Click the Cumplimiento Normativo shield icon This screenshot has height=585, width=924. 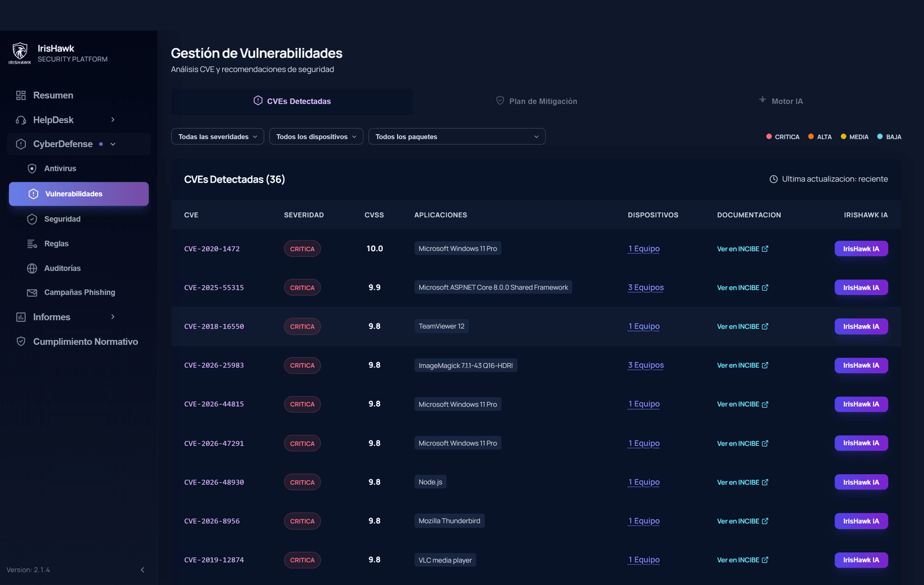point(21,342)
